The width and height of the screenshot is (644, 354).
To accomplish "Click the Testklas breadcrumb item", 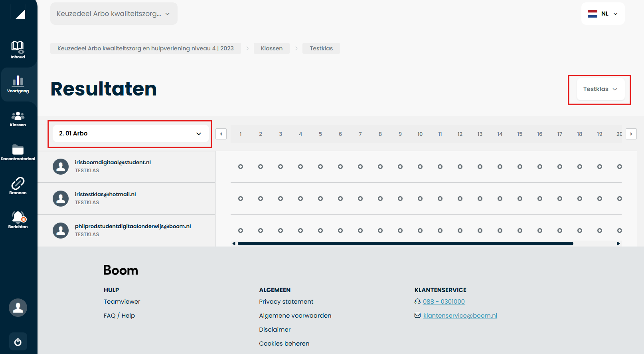I will pos(321,48).
